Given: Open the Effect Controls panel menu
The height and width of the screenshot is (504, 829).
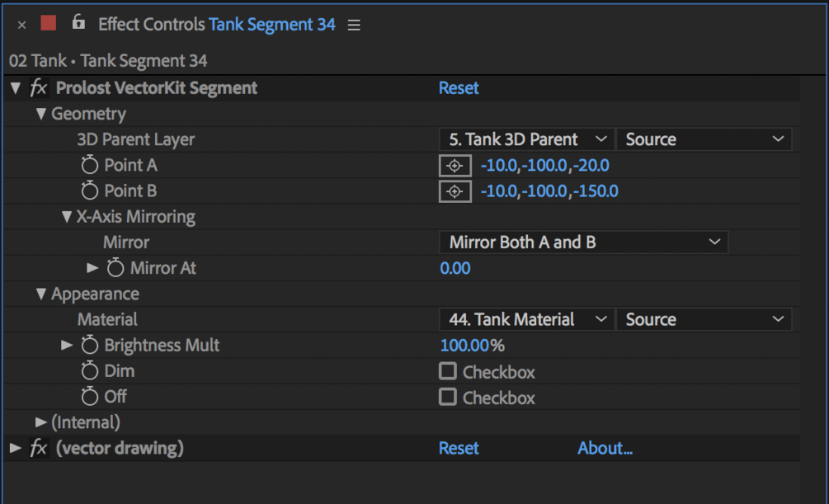Looking at the screenshot, I should click(354, 25).
